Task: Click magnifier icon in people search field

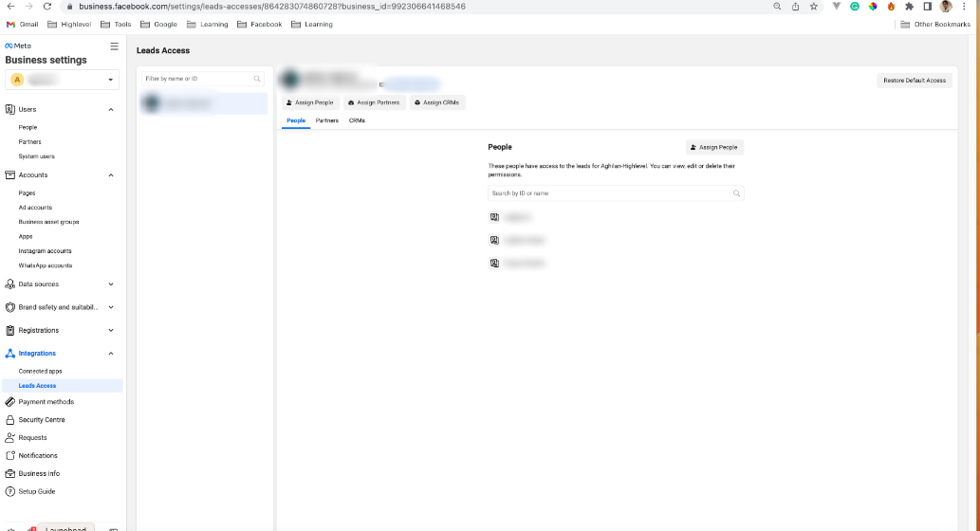Action: tap(736, 193)
